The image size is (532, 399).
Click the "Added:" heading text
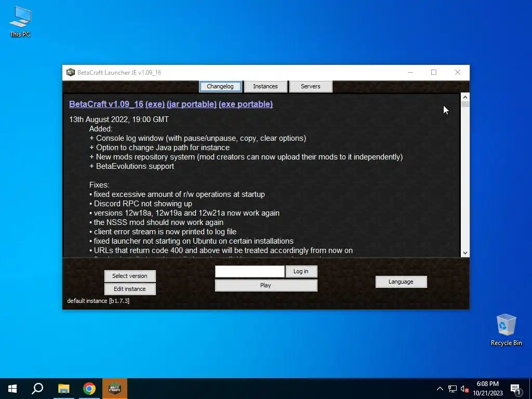click(x=101, y=129)
